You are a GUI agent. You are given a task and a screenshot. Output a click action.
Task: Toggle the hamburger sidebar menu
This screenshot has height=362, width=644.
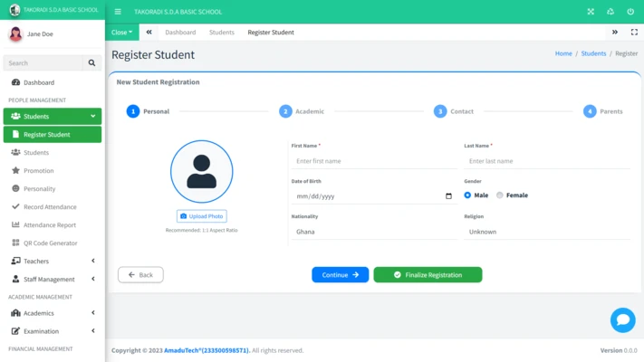[118, 12]
